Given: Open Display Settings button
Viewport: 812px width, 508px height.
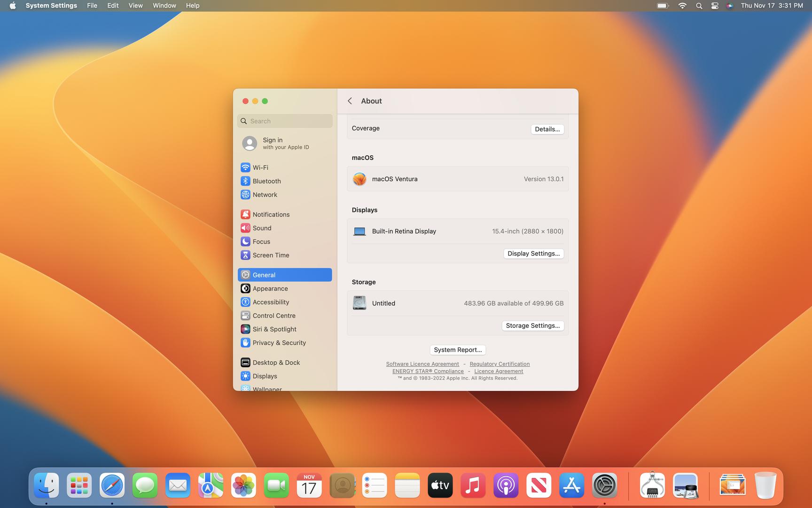Looking at the screenshot, I should tap(533, 254).
